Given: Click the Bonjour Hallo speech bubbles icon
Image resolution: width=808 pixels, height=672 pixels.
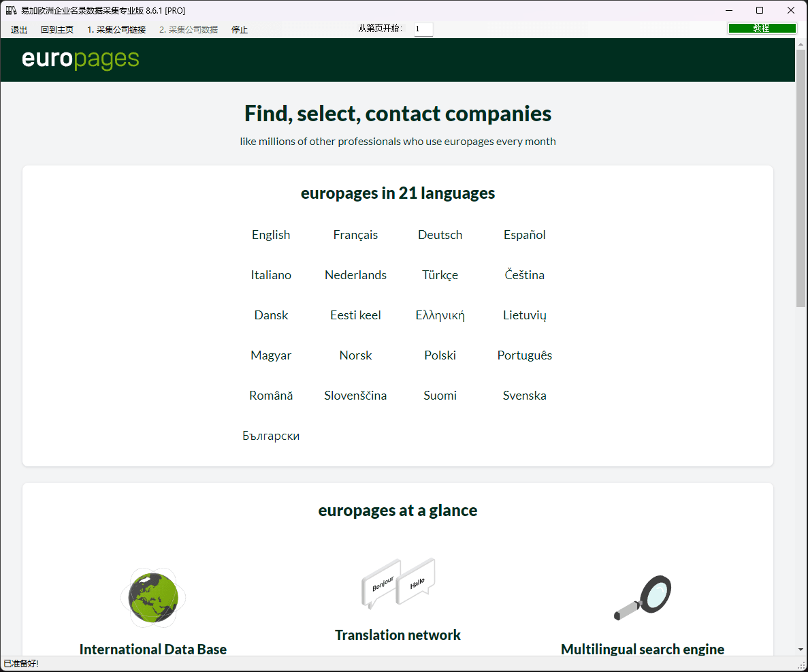Looking at the screenshot, I should (x=398, y=583).
